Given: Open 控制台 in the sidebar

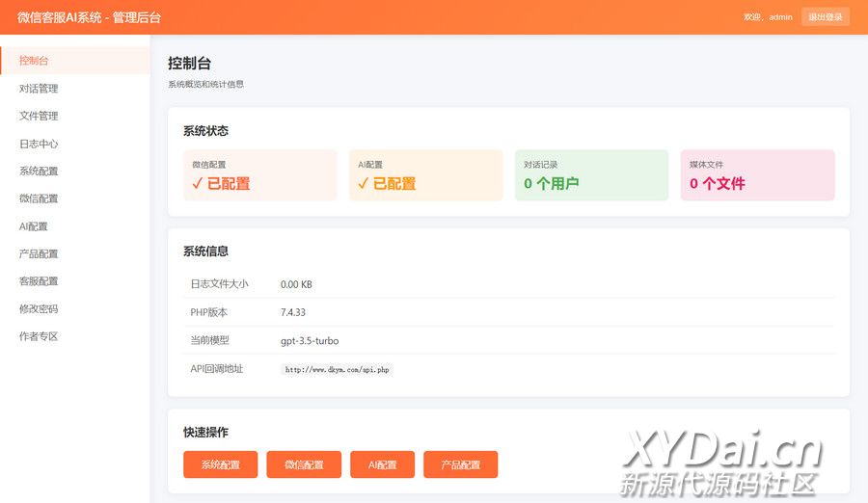Looking at the screenshot, I should click(35, 61).
